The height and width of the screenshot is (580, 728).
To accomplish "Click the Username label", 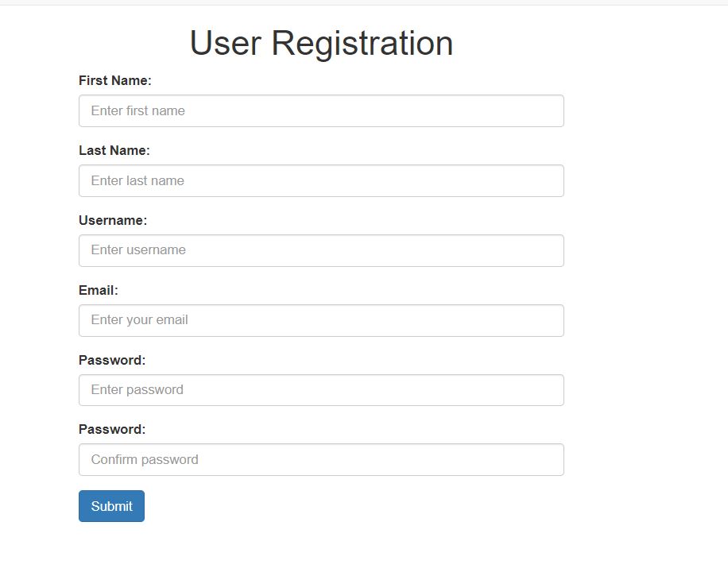I will click(x=111, y=220).
